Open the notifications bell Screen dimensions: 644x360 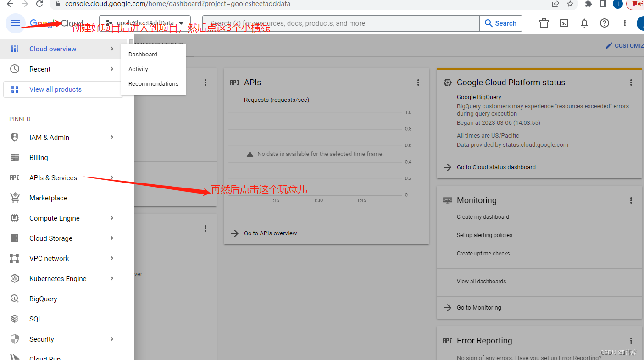(x=584, y=23)
